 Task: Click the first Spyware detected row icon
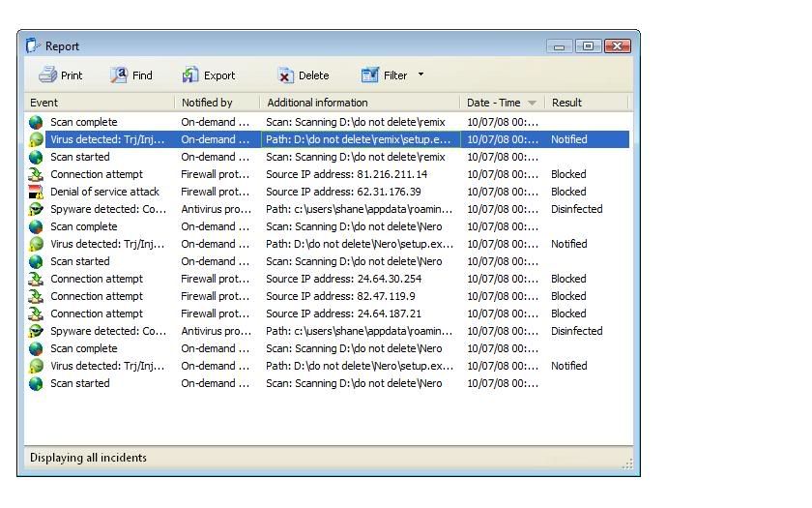click(x=36, y=209)
